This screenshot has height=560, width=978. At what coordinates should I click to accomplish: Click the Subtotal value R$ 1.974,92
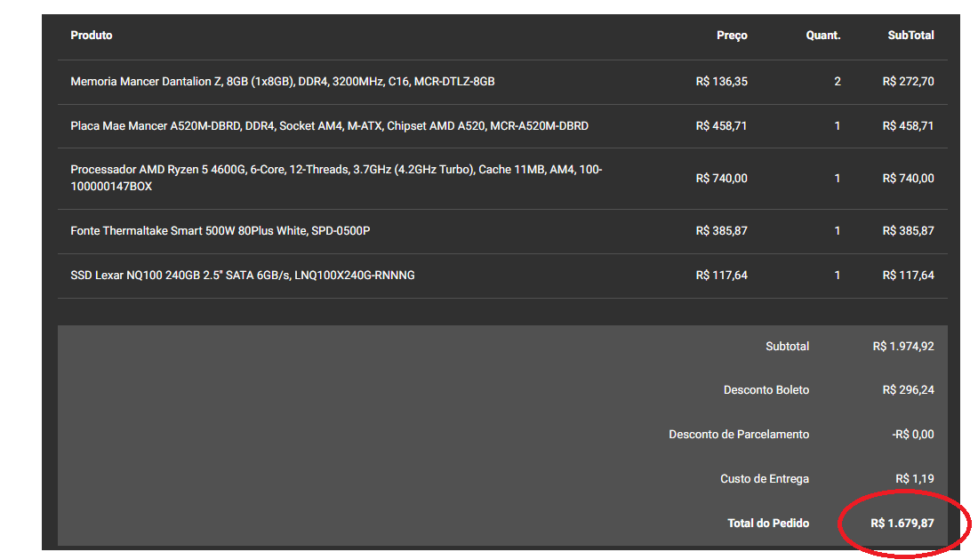[x=903, y=346]
